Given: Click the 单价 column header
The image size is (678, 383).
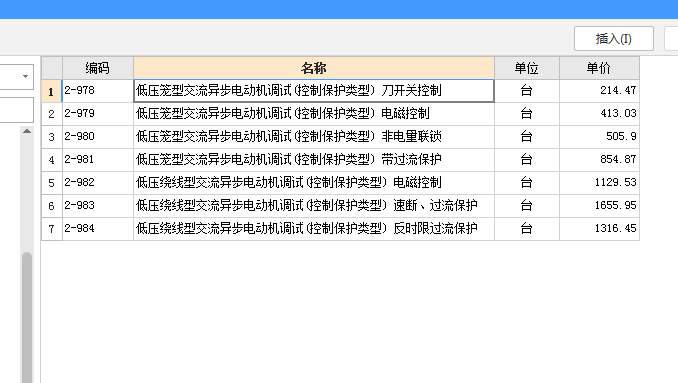Looking at the screenshot, I should pyautogui.click(x=599, y=68).
